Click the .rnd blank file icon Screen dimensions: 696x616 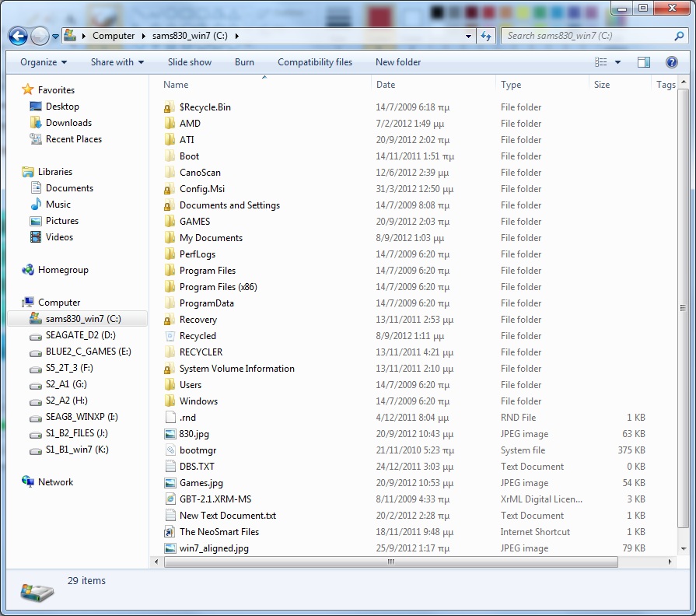coord(170,417)
